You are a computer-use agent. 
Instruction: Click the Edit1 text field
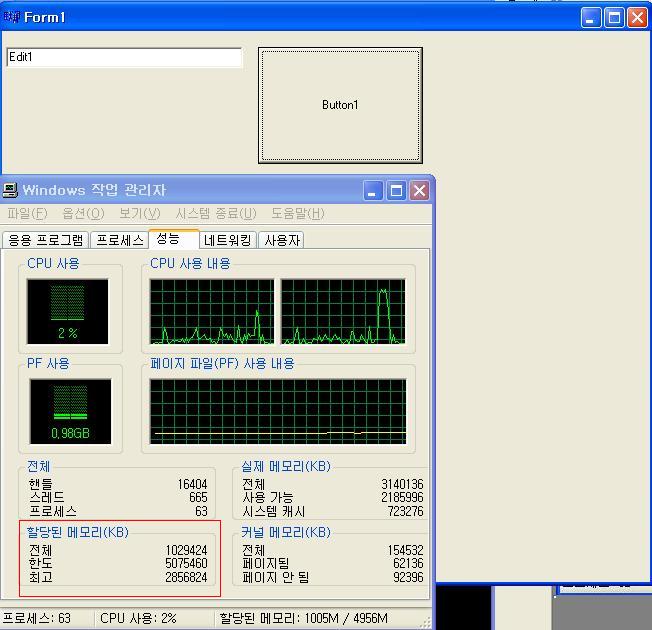(124, 58)
